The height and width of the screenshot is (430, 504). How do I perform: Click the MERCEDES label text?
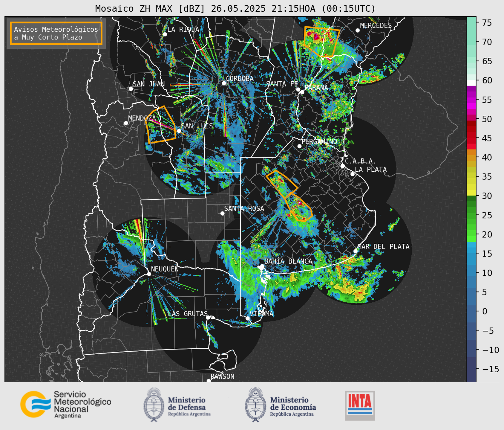[376, 26]
